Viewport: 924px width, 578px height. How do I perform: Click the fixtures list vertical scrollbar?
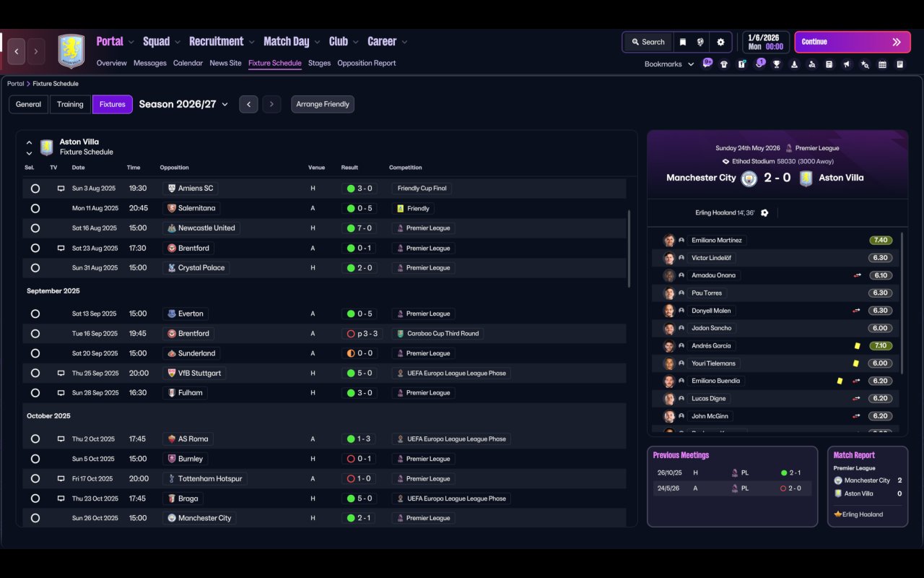pyautogui.click(x=629, y=249)
